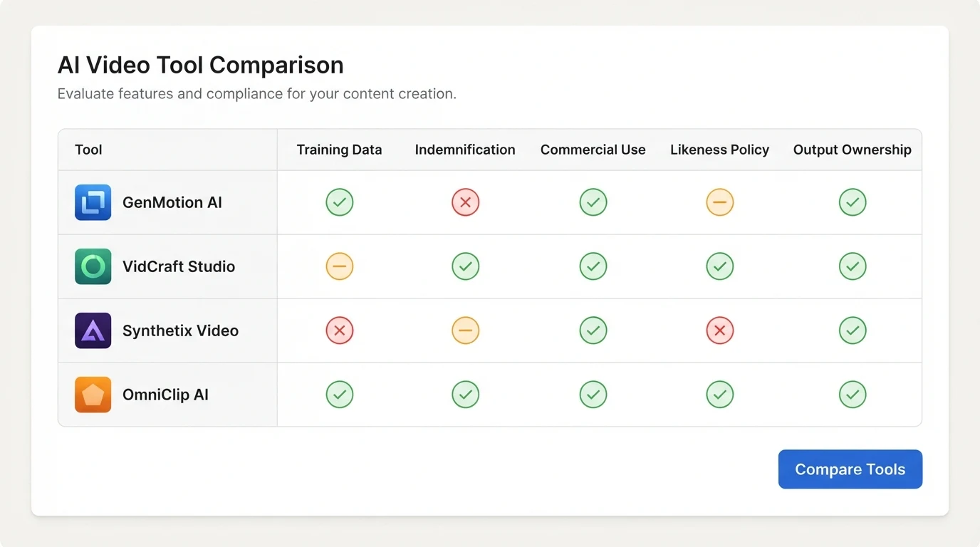Click the OmniClip AI tool name
The width and height of the screenshot is (980, 547).
coord(165,395)
